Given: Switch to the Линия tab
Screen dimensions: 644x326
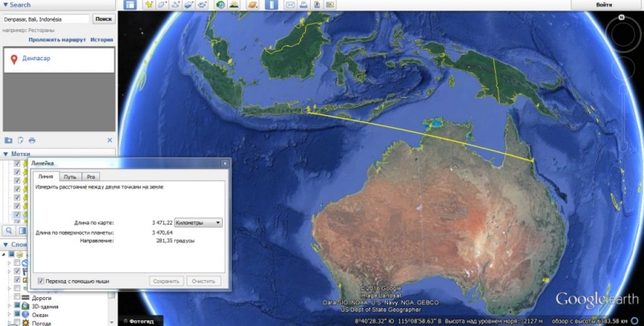Looking at the screenshot, I should tap(46, 176).
